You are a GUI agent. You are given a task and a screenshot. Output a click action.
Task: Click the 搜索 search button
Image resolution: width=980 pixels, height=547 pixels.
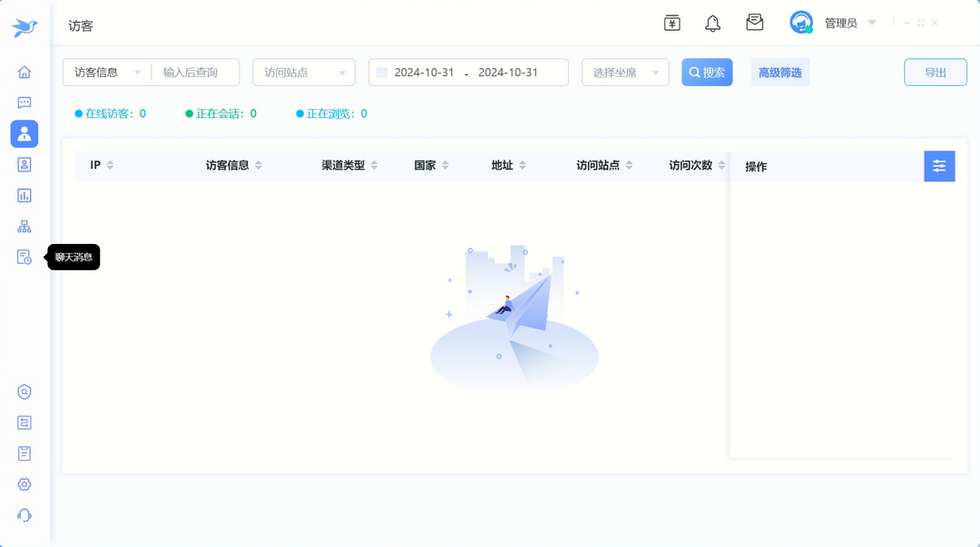coord(707,72)
